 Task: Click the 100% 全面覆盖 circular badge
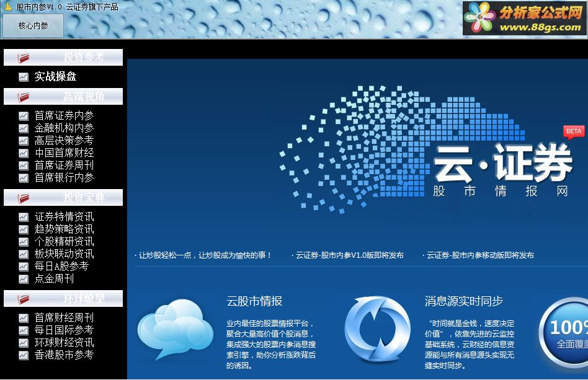(x=564, y=334)
